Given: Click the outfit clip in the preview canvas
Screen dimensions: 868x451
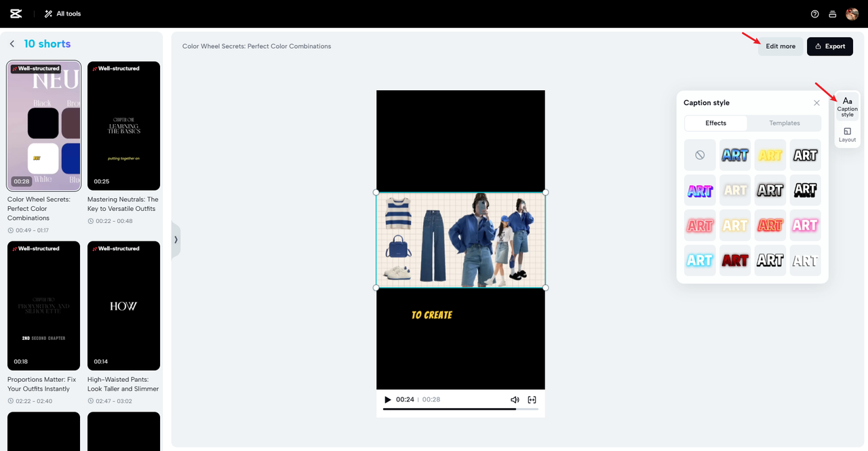Looking at the screenshot, I should 460,240.
